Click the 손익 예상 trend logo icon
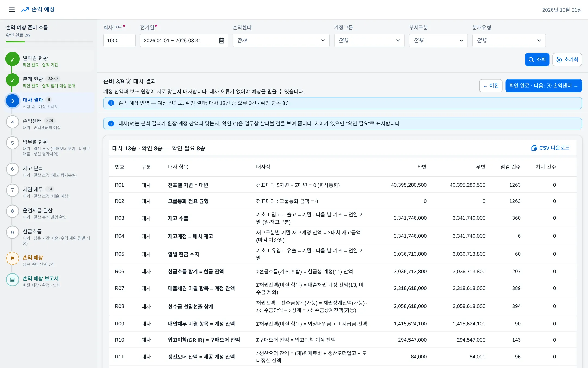This screenshot has width=588, height=368. [x=25, y=10]
